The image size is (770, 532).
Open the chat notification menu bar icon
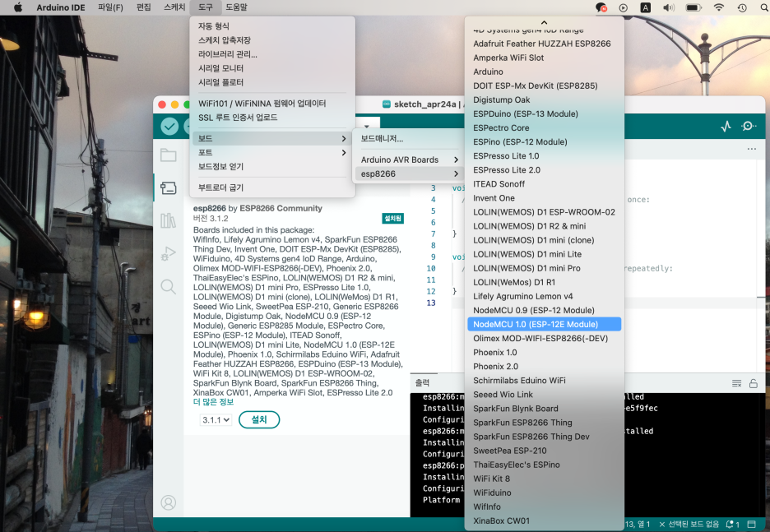pyautogui.click(x=601, y=7)
